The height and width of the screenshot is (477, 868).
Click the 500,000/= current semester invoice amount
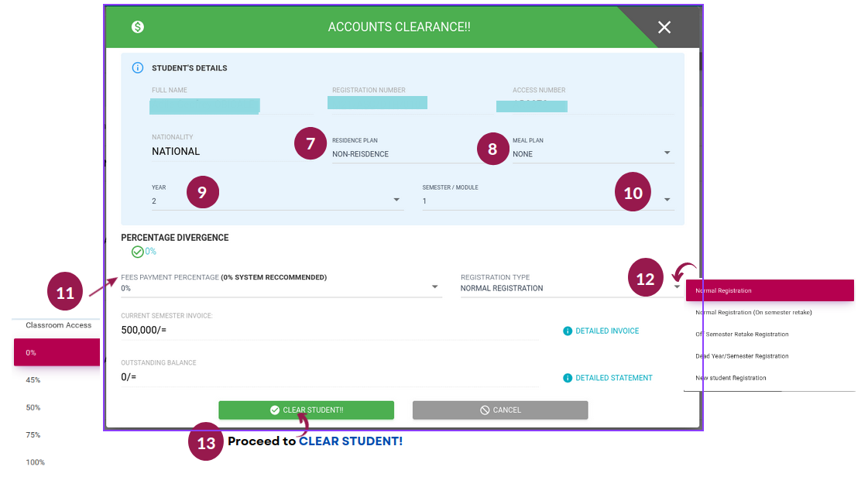(144, 330)
